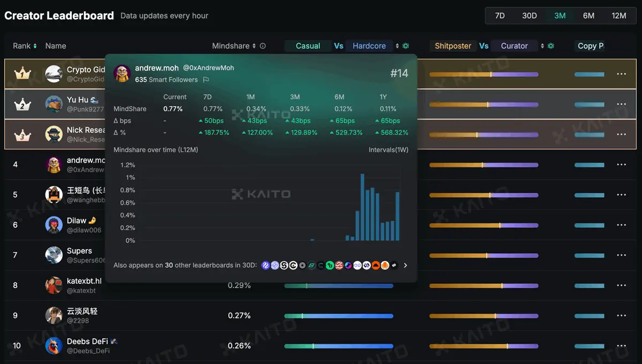The image size is (642, 364).
Task: Open the avatar for 云淡风轻
Action: pos(54,315)
